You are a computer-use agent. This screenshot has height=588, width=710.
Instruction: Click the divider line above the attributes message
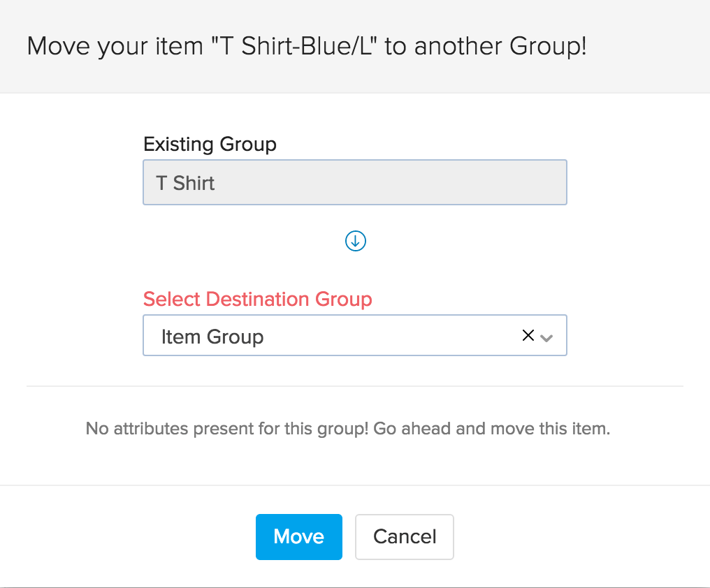(x=355, y=386)
